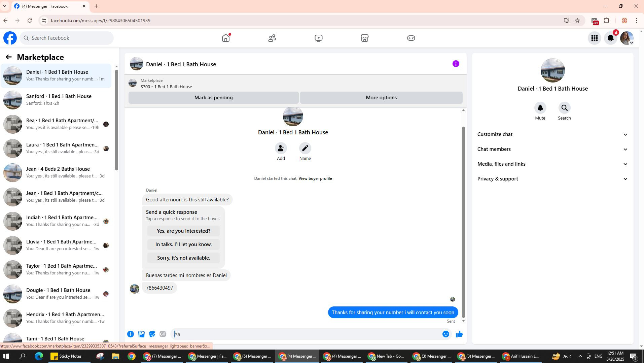The height and width of the screenshot is (363, 644).
Task: Open the Taylor 1 Bed 1 Bath chat
Action: pos(56,270)
